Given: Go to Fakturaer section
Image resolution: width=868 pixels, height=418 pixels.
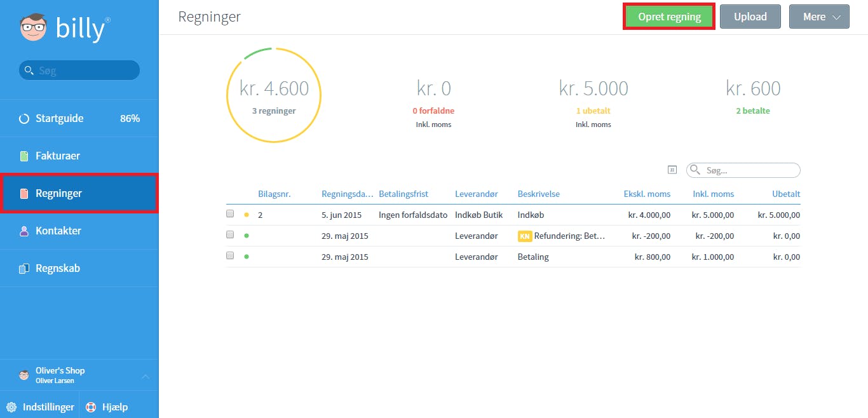Looking at the screenshot, I should click(79, 156).
